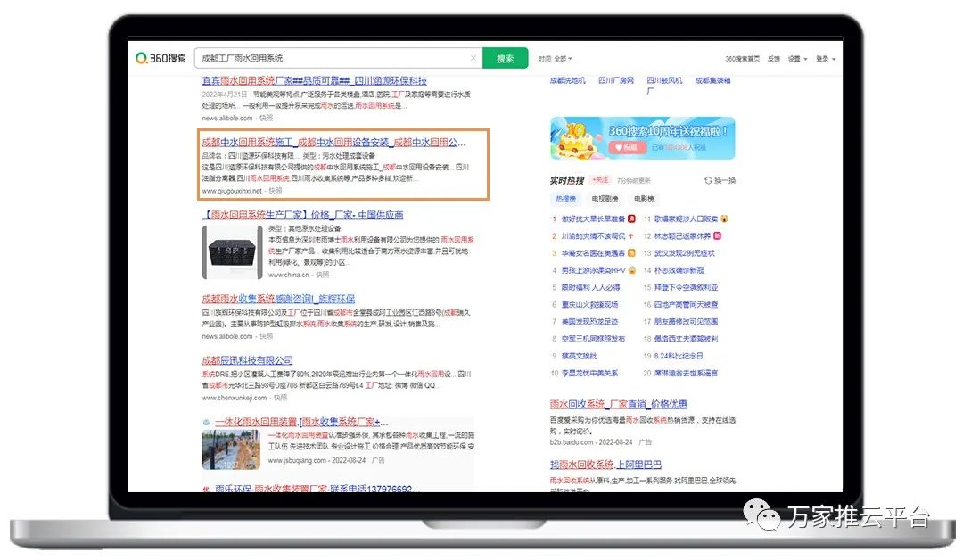This screenshot has width=963, height=560.
Task: Open the 成都辰迅科技有限公司 result link
Action: click(247, 360)
